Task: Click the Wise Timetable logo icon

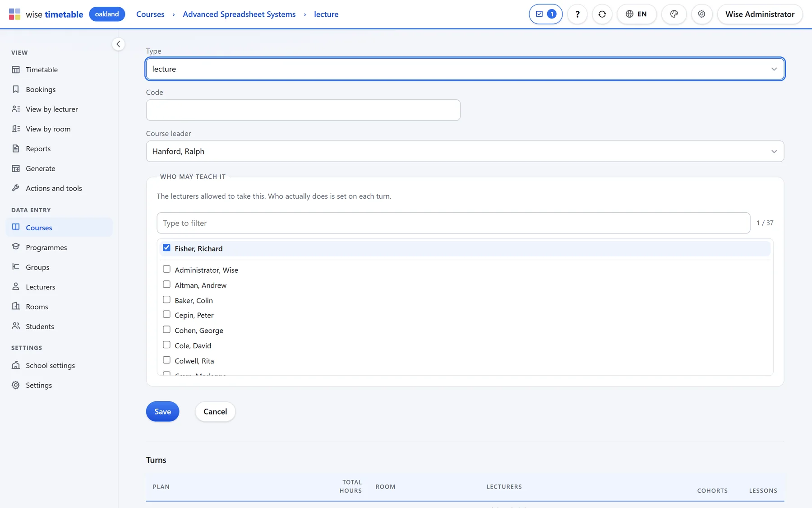Action: pyautogui.click(x=15, y=14)
